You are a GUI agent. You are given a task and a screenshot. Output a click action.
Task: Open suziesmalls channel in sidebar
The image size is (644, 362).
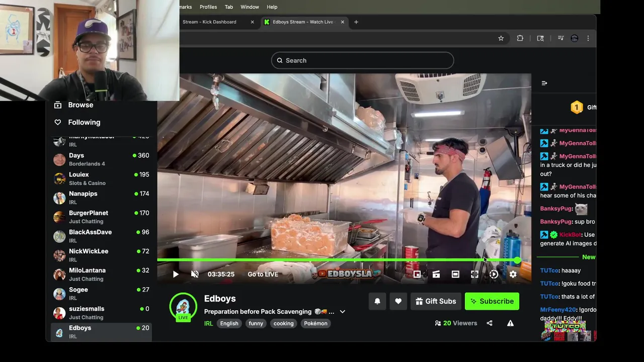[x=101, y=313]
